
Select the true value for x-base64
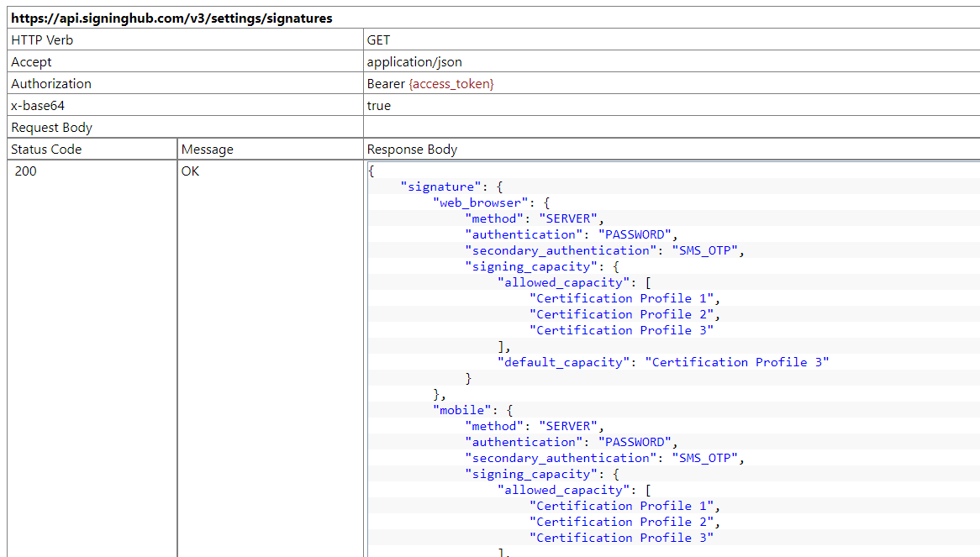(x=379, y=106)
